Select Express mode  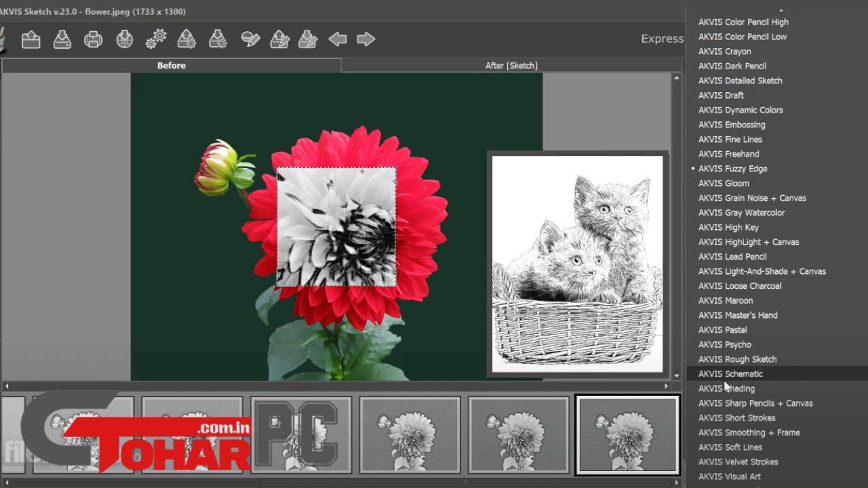click(663, 39)
